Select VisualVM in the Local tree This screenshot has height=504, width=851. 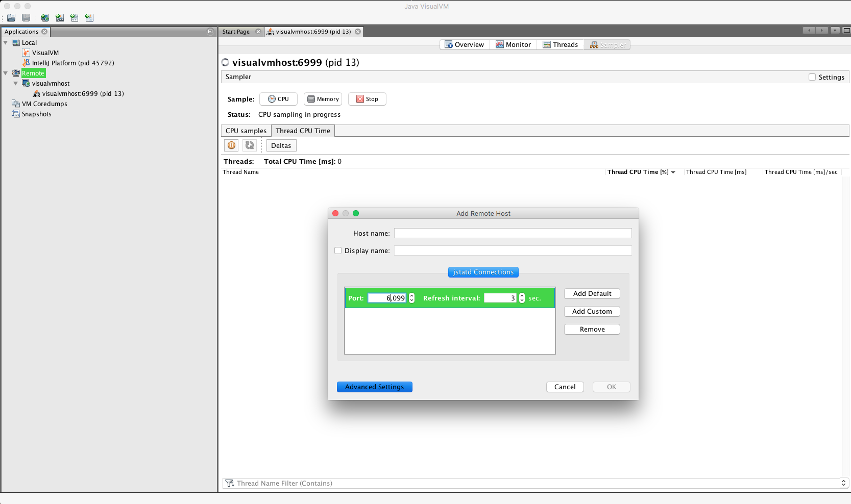pyautogui.click(x=45, y=53)
